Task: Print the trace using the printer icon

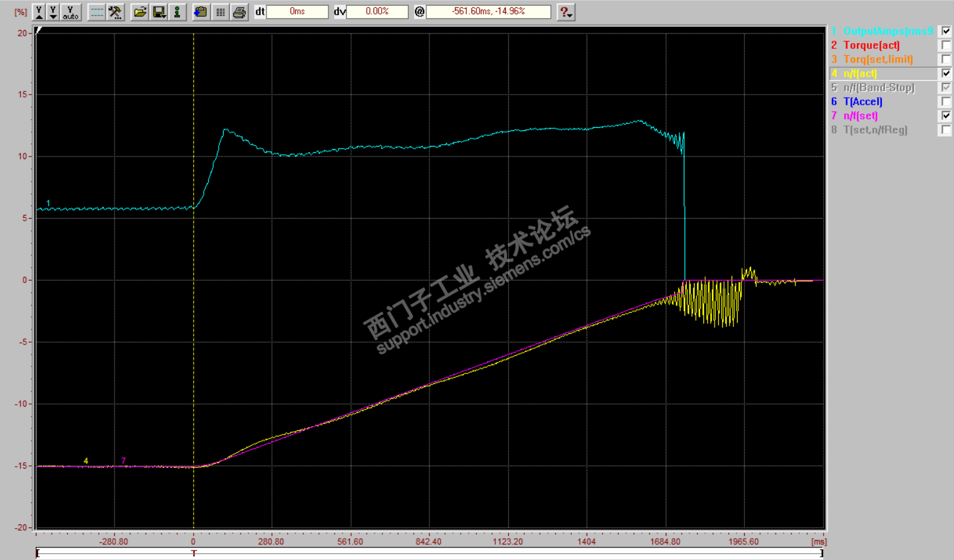Action: (x=239, y=12)
